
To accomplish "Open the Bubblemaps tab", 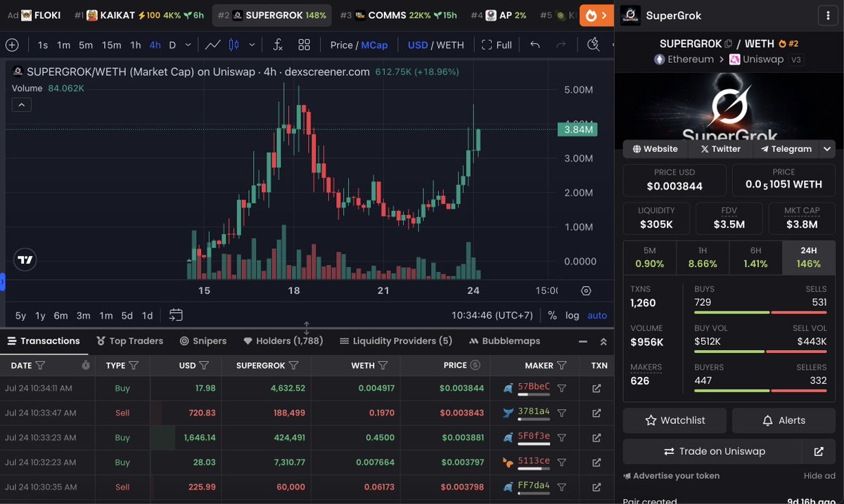I will [x=504, y=341].
